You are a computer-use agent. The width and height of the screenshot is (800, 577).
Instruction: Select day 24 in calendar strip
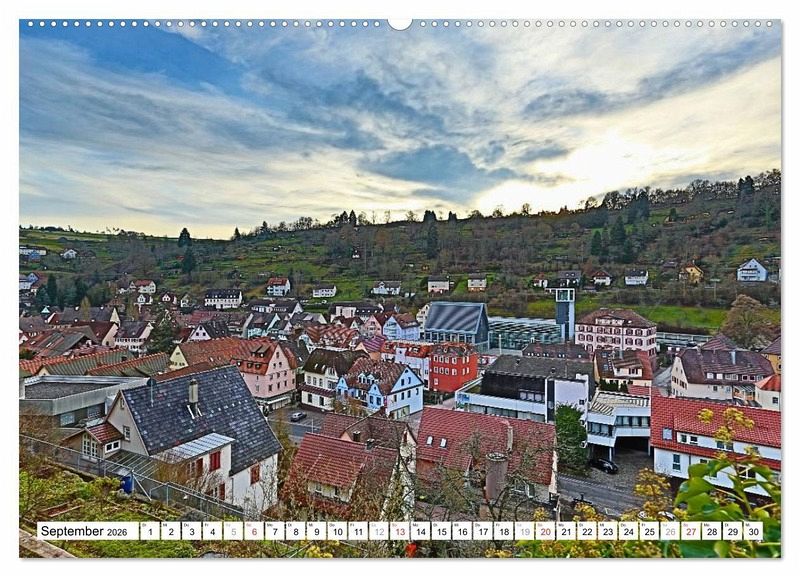[629, 531]
